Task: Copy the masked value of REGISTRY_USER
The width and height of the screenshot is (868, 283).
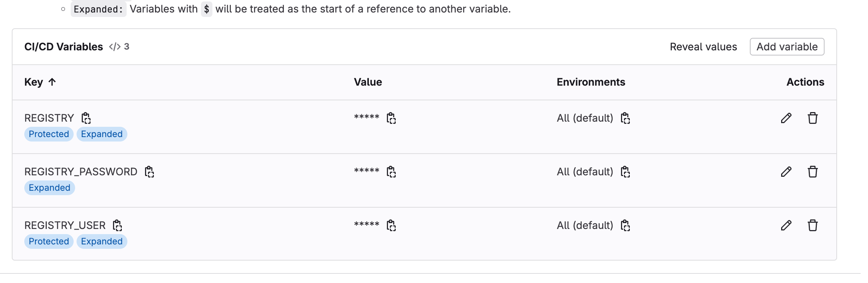Action: 391,225
